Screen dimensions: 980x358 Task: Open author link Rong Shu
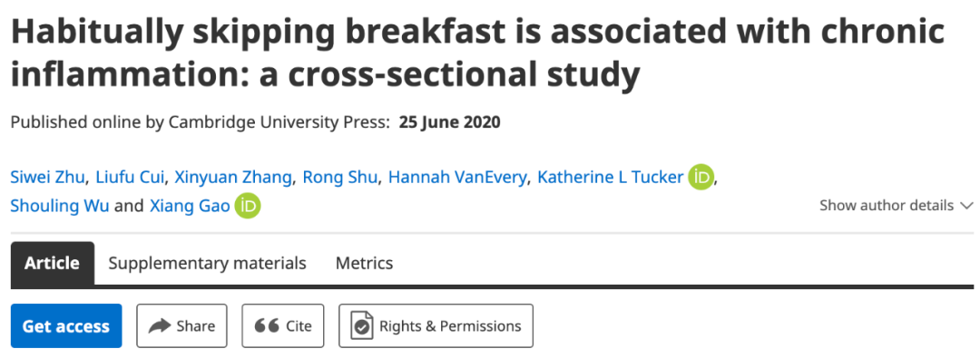tap(340, 178)
